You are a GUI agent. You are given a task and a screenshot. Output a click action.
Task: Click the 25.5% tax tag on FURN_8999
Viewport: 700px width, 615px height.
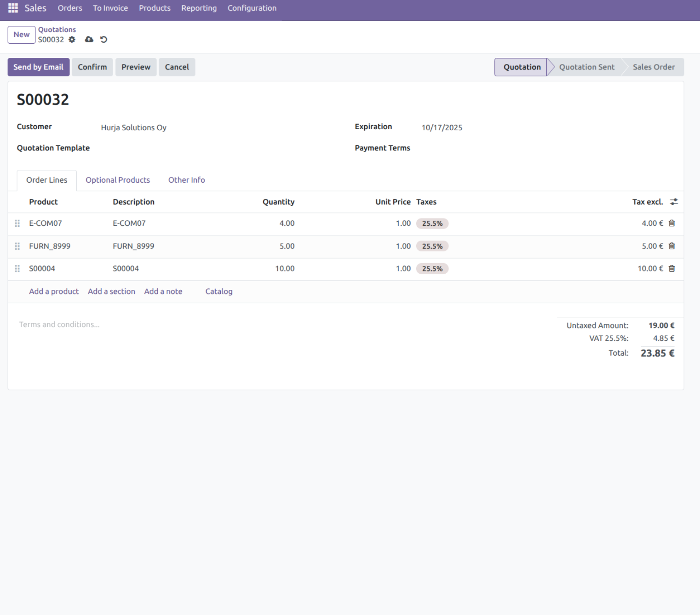click(432, 246)
